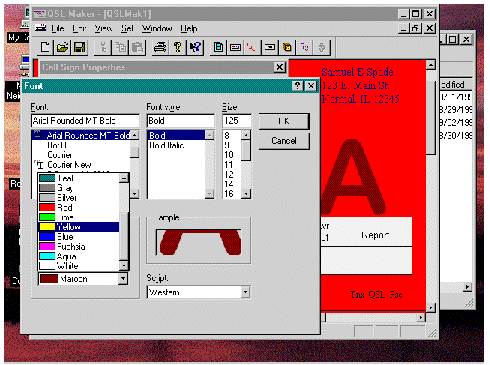Viewport: 490px width, 365px height.
Task: Click the Paste clipboard toolbar icon
Action: (137, 47)
